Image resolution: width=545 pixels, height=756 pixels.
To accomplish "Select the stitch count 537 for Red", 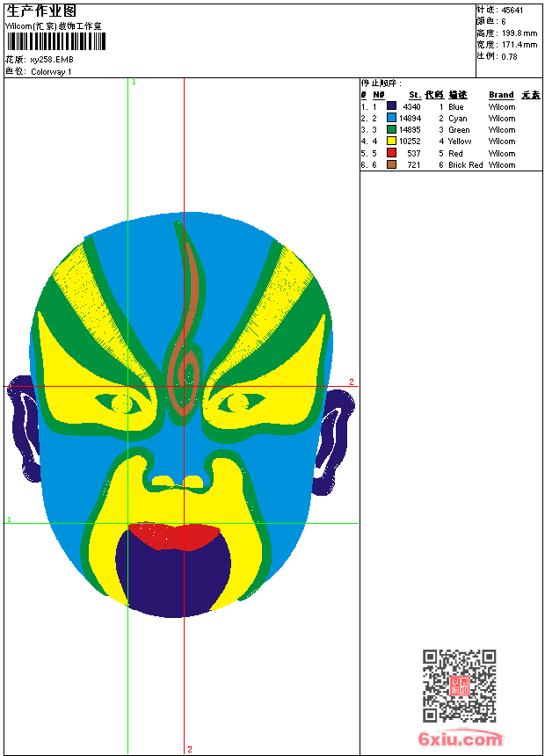I will [x=414, y=154].
